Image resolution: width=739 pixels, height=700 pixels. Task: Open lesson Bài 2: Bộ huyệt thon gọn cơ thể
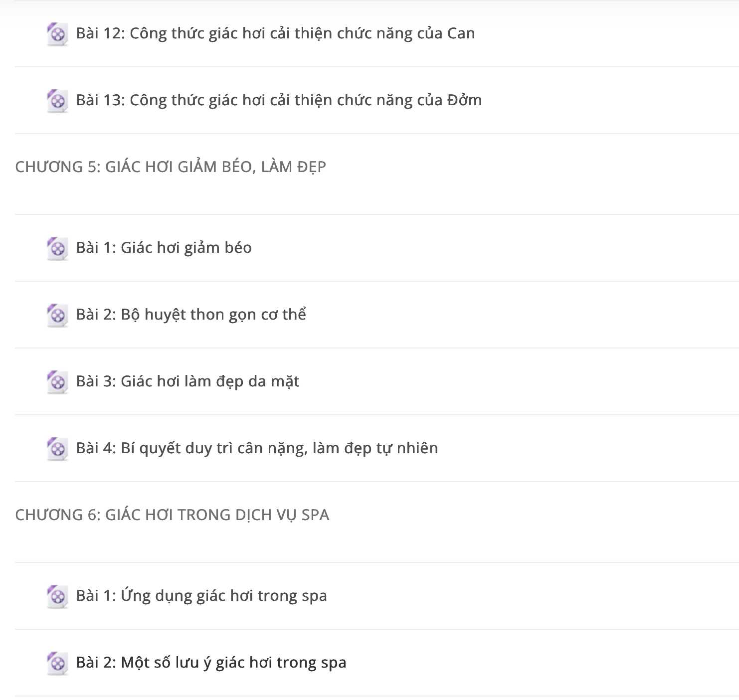191,315
